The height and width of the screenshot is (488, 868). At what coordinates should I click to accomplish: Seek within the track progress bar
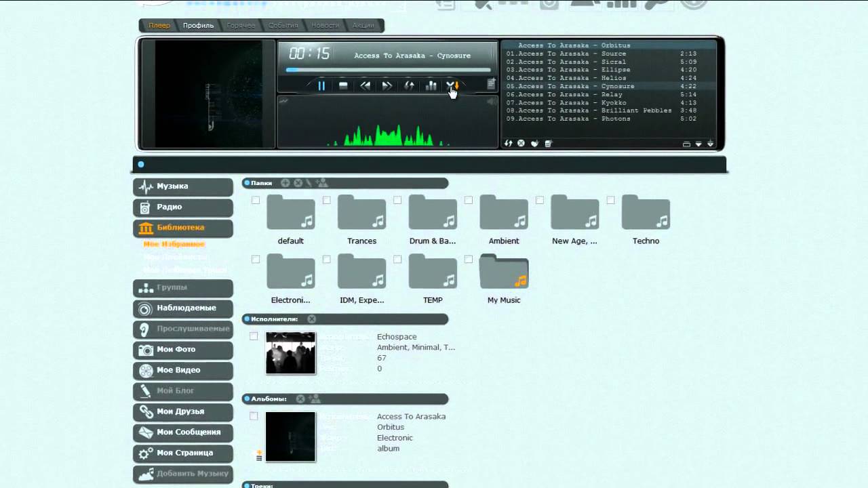pos(388,69)
